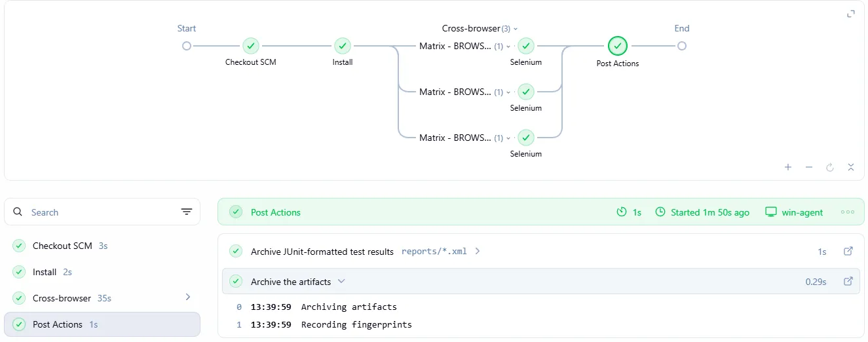Open JUnit results step log in new tab
This screenshot has width=868, height=342.
[848, 251]
